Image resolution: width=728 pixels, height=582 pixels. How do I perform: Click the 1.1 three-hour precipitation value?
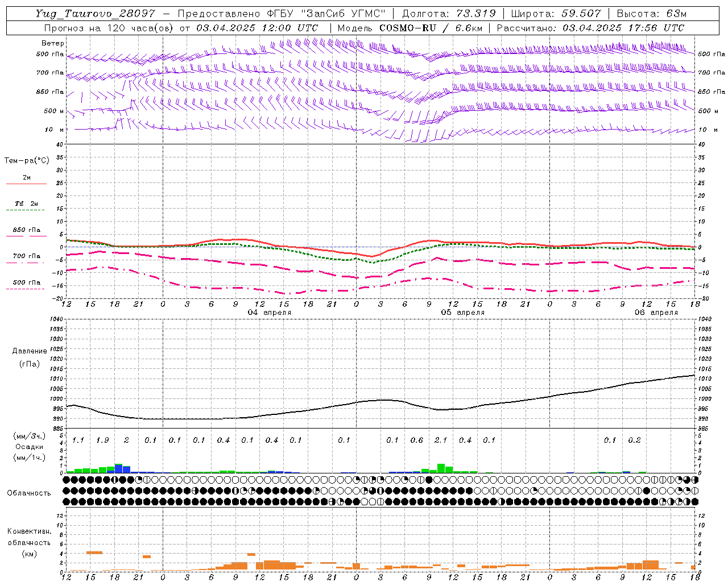78,440
